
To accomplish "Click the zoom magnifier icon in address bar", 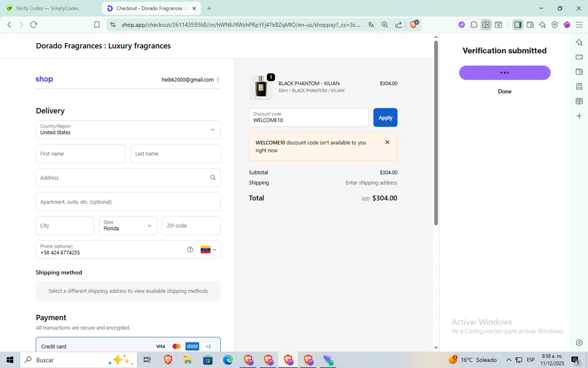I will pos(385,25).
